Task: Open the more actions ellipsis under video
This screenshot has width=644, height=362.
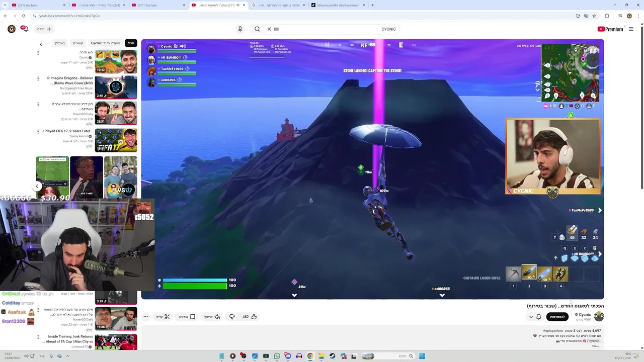Action: click(x=145, y=317)
